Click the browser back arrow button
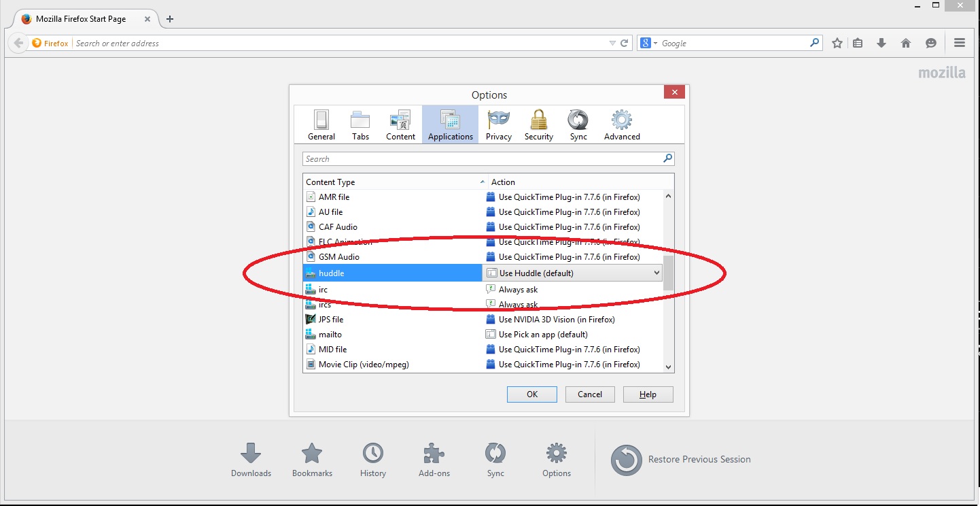This screenshot has width=980, height=506. click(18, 43)
